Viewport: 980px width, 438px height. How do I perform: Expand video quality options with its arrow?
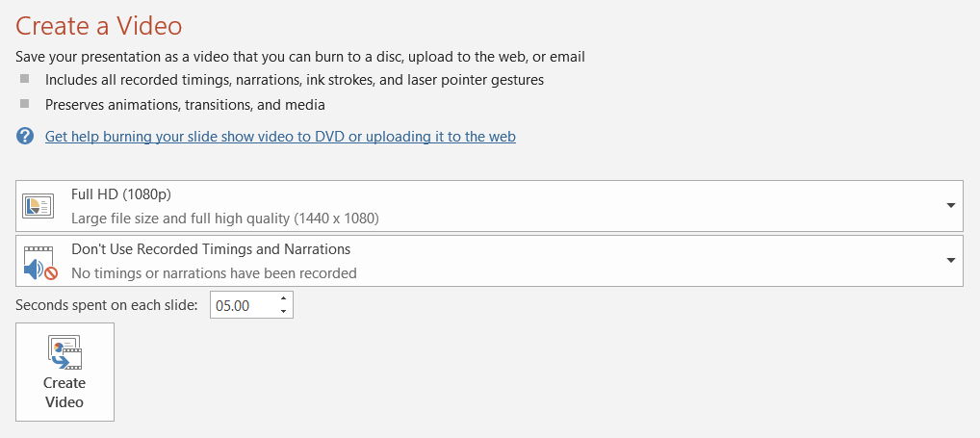tap(950, 206)
